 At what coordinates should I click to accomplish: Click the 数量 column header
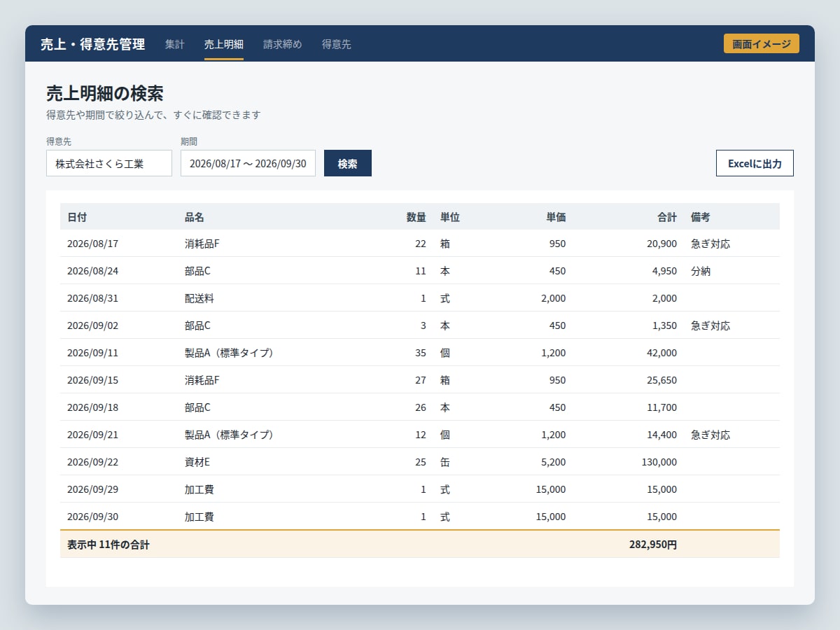[x=416, y=217]
